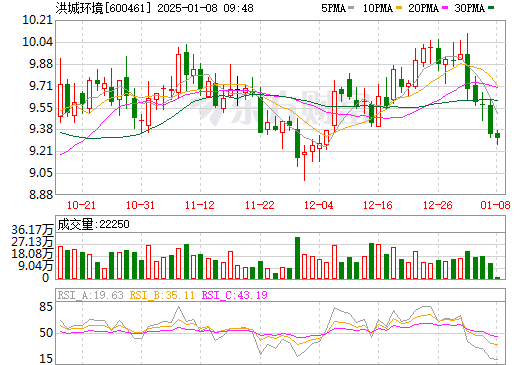This screenshot has height=365, width=520.
Task: Click the 36.17万 volume axis label
Action: coord(32,230)
